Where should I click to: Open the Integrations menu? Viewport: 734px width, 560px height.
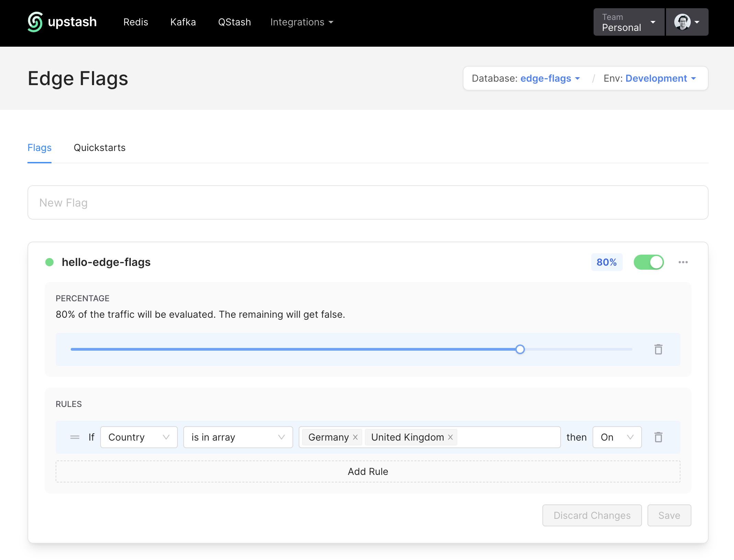point(301,22)
